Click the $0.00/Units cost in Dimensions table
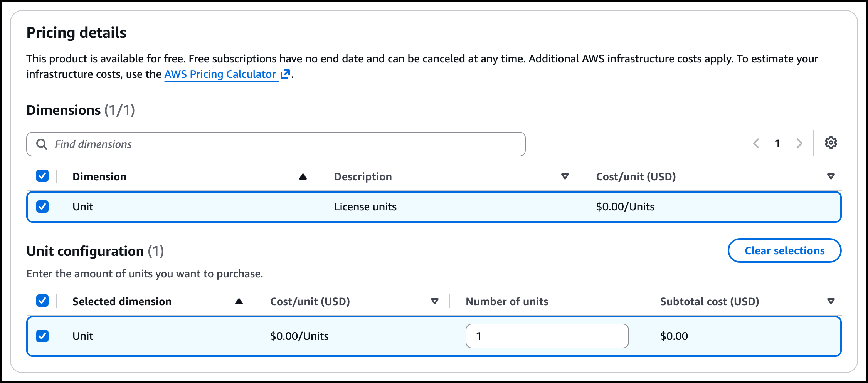868x383 pixels. coord(625,207)
